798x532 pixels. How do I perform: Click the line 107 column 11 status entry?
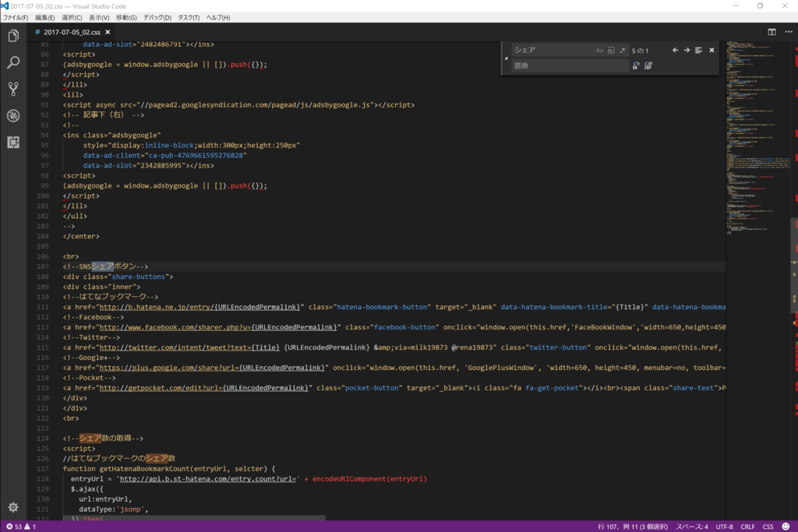(633, 527)
